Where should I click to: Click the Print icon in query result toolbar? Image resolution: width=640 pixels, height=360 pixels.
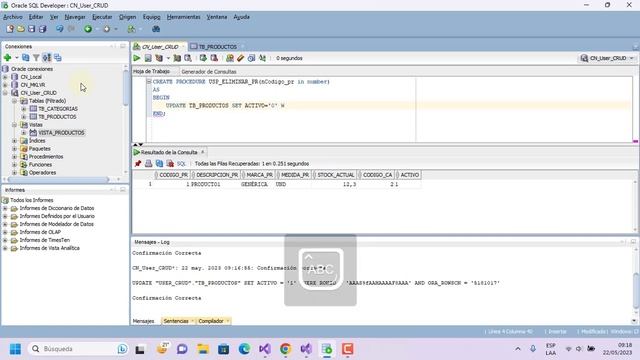(x=149, y=164)
